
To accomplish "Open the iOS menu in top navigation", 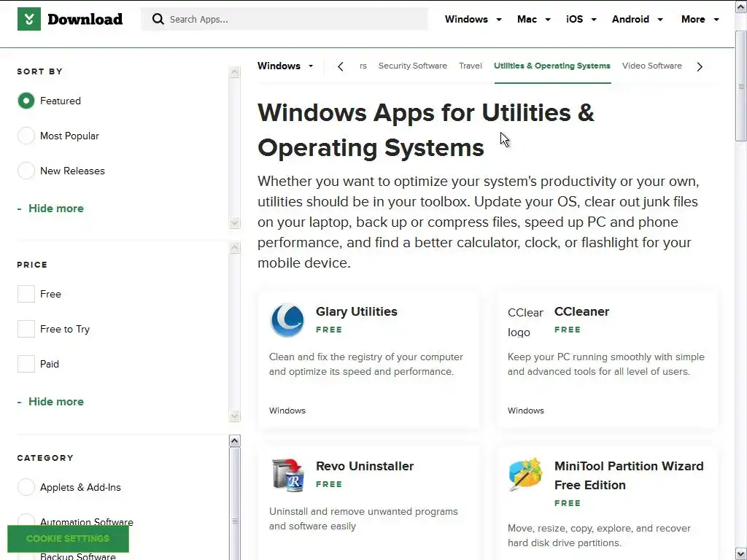I will coord(581,19).
